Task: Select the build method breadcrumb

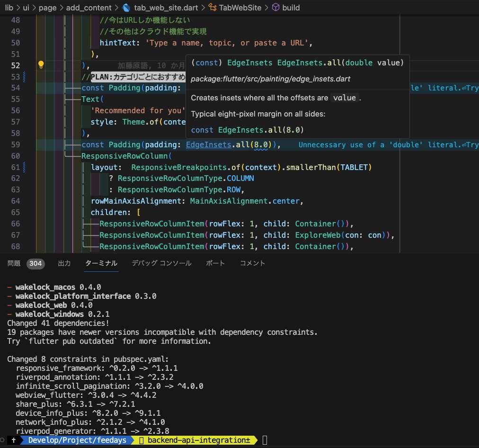Action: click(291, 8)
